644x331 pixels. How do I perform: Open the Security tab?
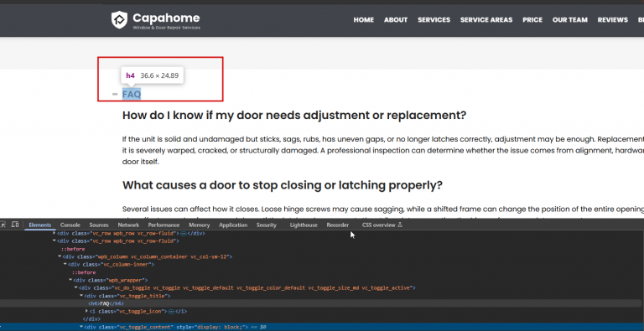267,225
